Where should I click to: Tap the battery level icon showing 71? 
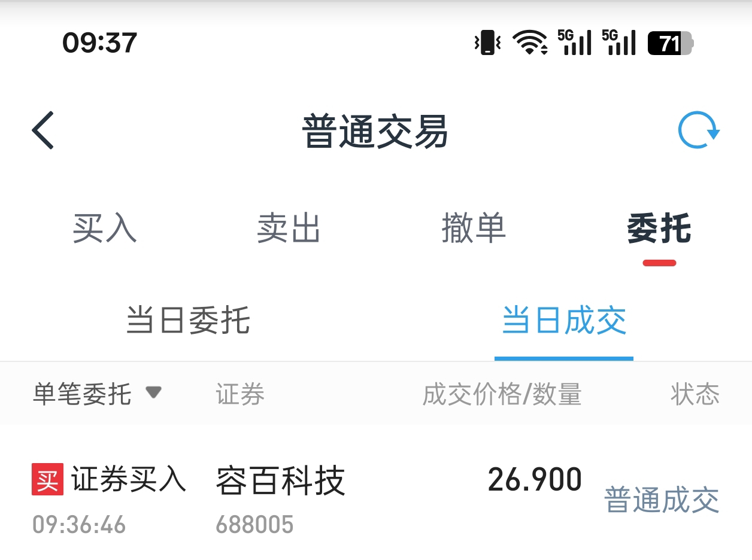671,43
